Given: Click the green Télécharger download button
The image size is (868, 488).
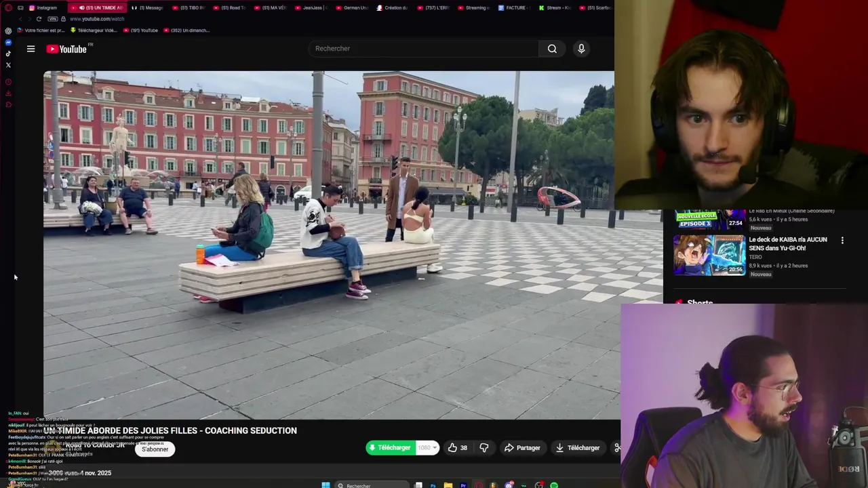Looking at the screenshot, I should click(x=390, y=448).
